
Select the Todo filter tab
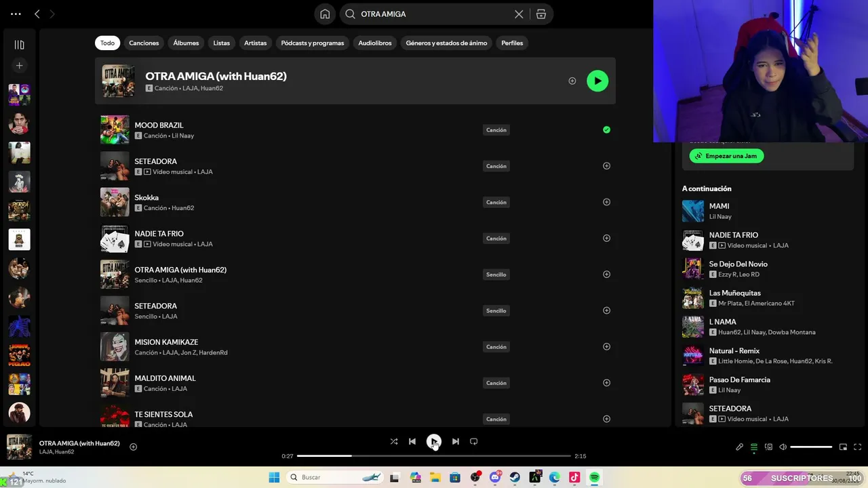pyautogui.click(x=108, y=43)
